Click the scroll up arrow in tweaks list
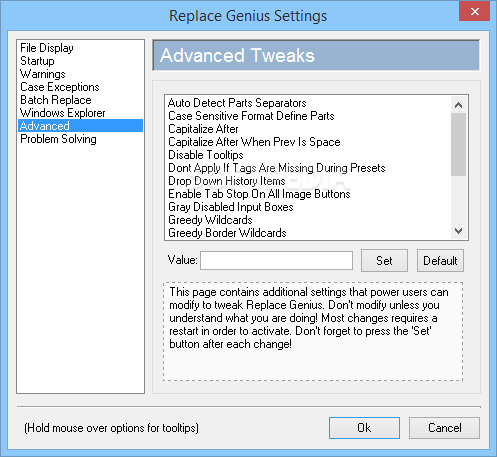The width and height of the screenshot is (497, 457). [x=458, y=105]
